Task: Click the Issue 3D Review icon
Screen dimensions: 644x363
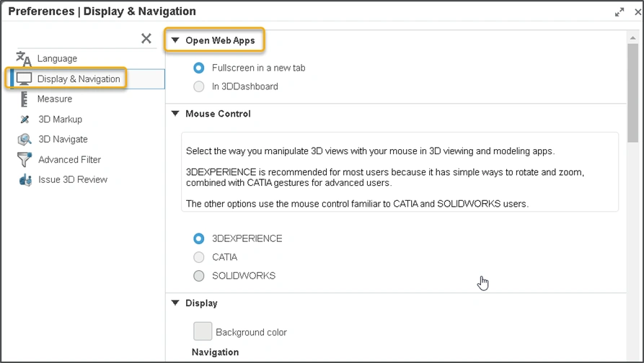Action: (x=25, y=179)
